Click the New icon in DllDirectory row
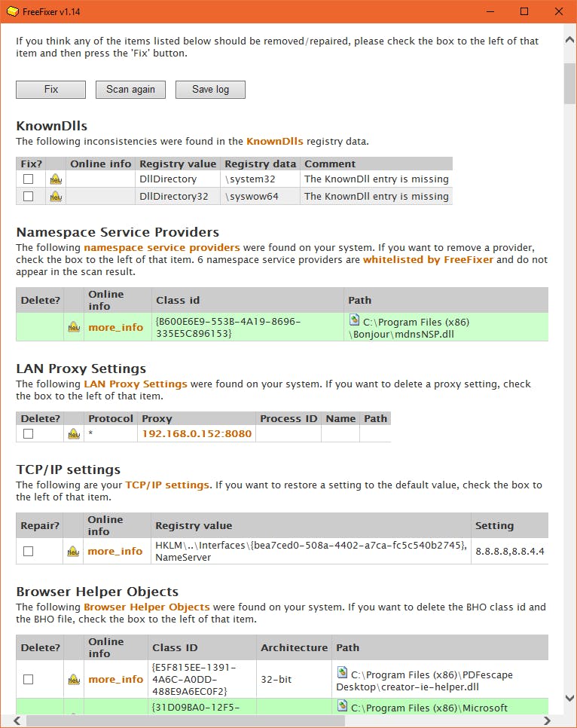This screenshot has width=577, height=728. 56,179
